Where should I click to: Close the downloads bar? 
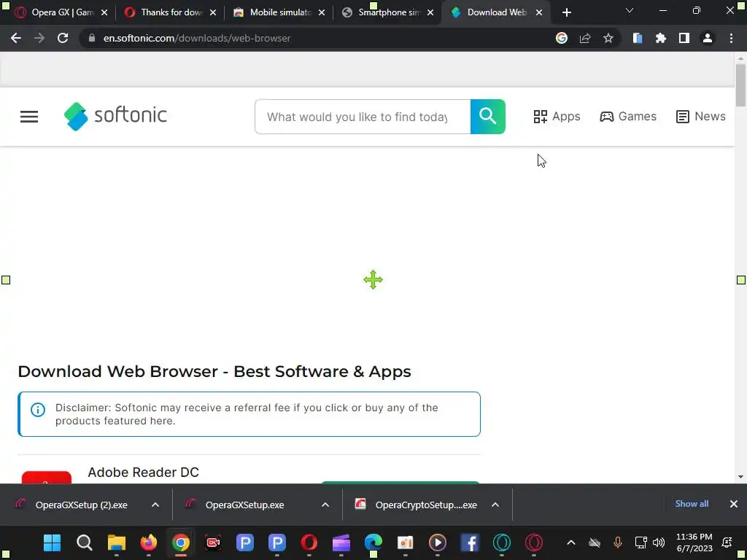click(x=734, y=504)
